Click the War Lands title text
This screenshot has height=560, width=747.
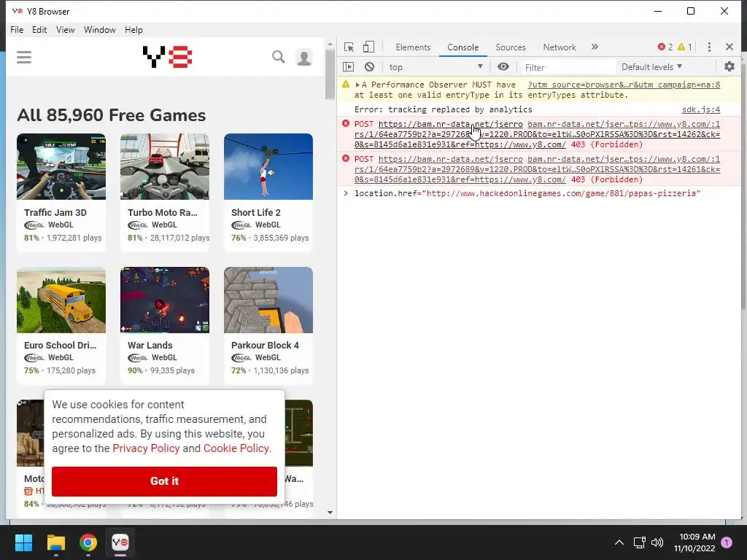coord(150,345)
